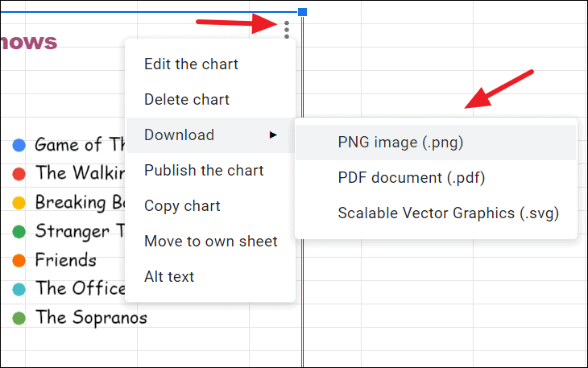
Task: Download chart as PNG image
Action: click(x=400, y=143)
